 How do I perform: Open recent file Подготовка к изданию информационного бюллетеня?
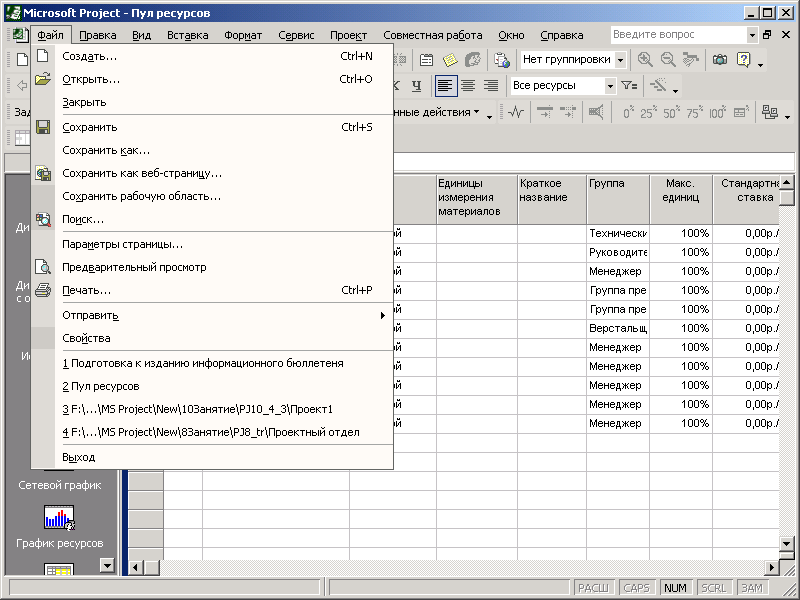212,363
